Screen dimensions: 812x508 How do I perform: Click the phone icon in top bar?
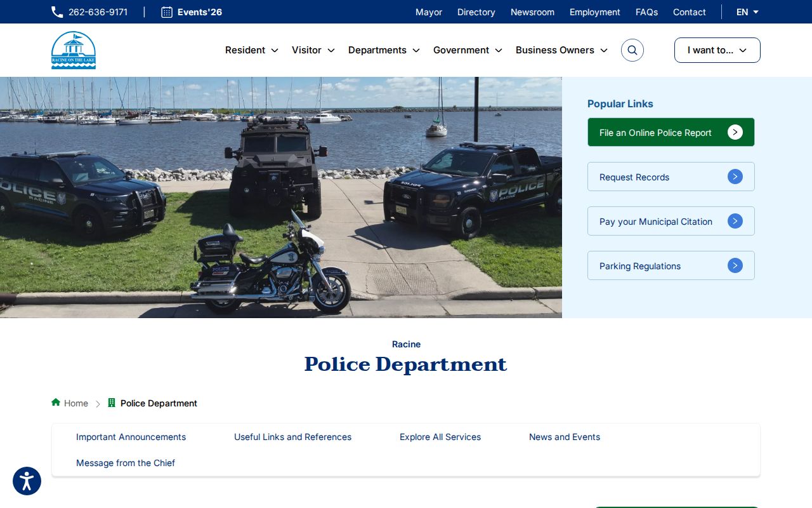57,12
